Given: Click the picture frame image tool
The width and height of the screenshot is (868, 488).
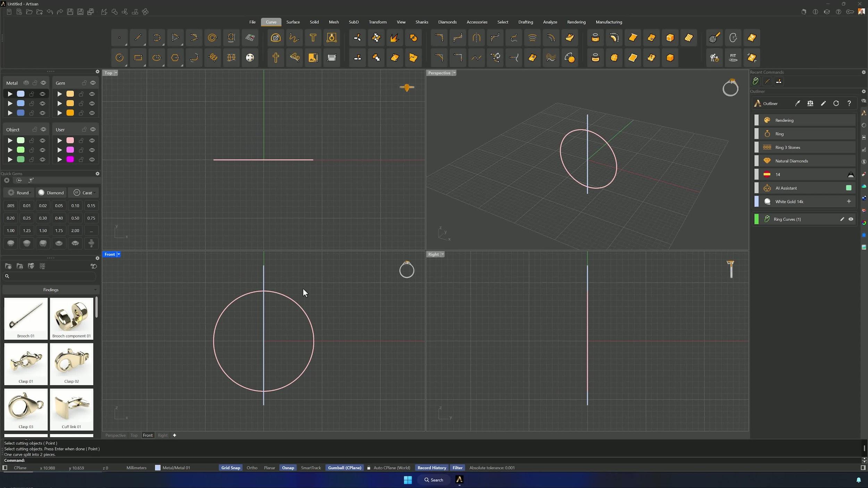Looking at the screenshot, I should point(313,58).
